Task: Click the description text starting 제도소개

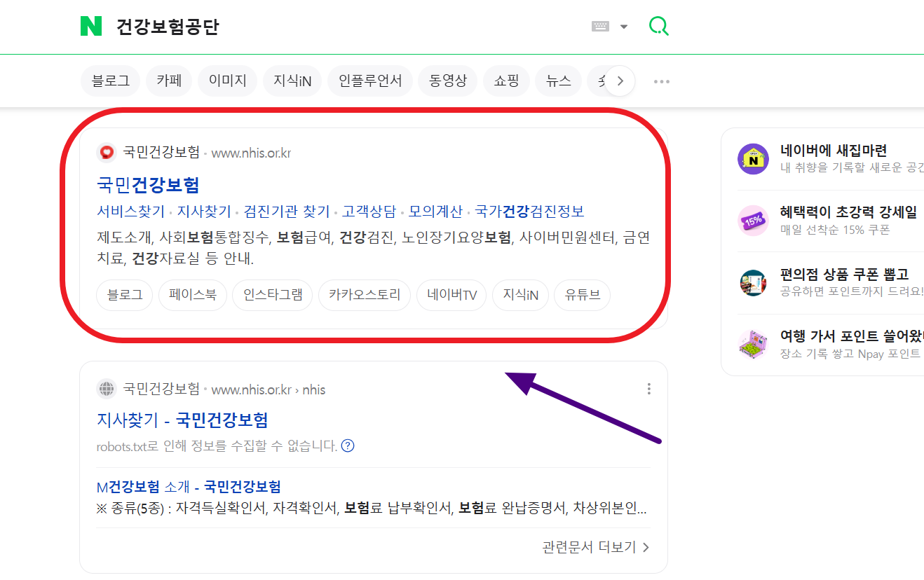Action: point(373,248)
